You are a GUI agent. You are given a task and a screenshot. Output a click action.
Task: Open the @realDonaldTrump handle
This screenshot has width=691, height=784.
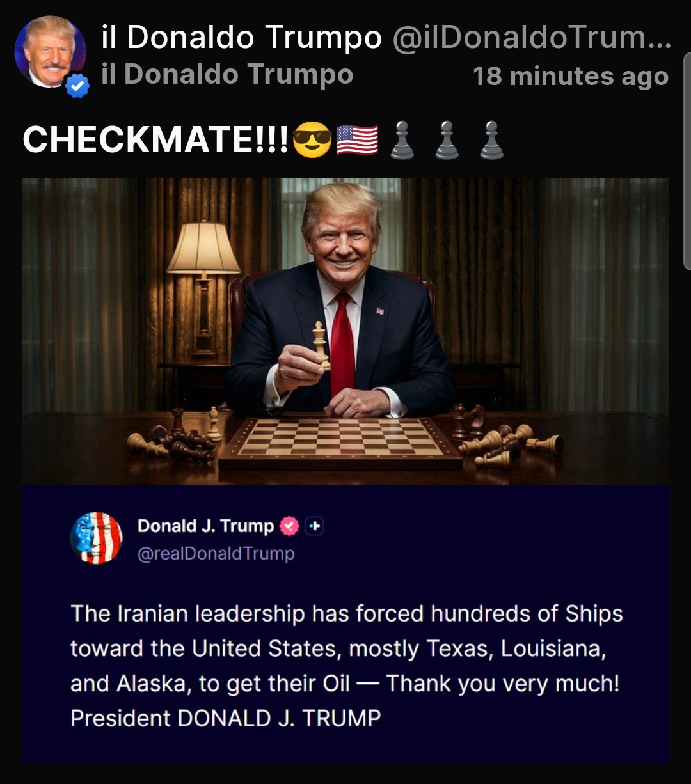point(216,553)
